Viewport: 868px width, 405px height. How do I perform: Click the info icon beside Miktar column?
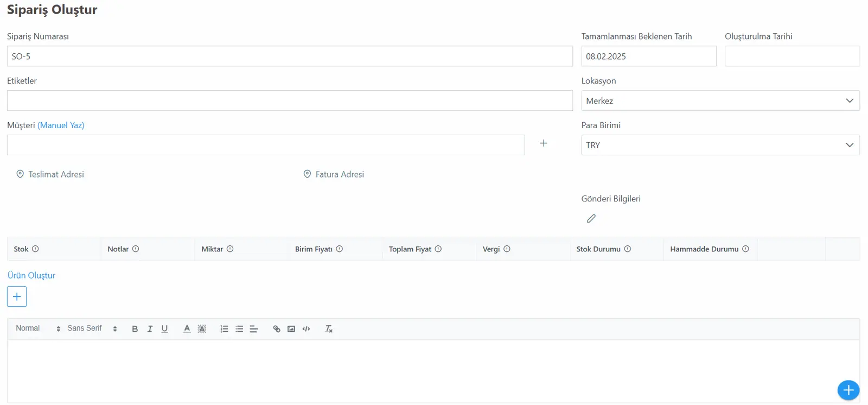pos(230,249)
